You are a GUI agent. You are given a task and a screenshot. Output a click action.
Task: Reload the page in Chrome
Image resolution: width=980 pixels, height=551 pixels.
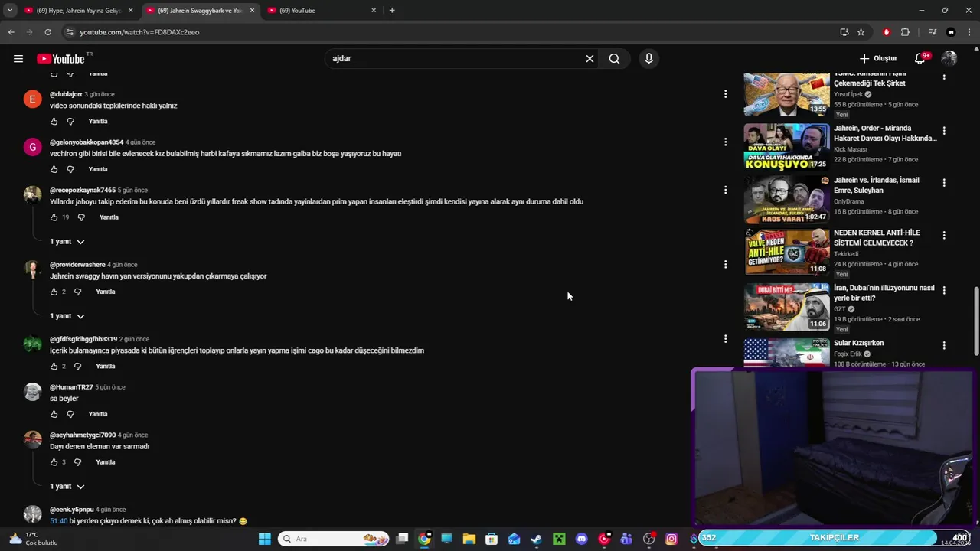point(47,32)
